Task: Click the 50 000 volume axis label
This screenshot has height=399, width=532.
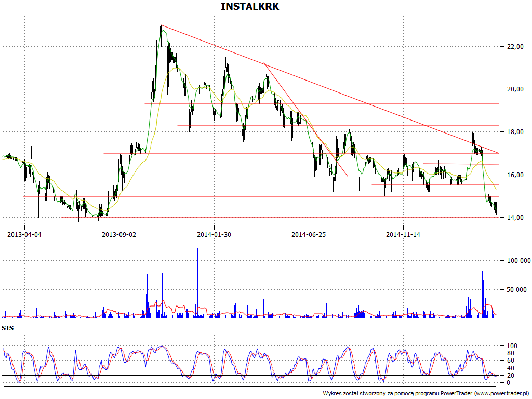Action: click(x=517, y=290)
